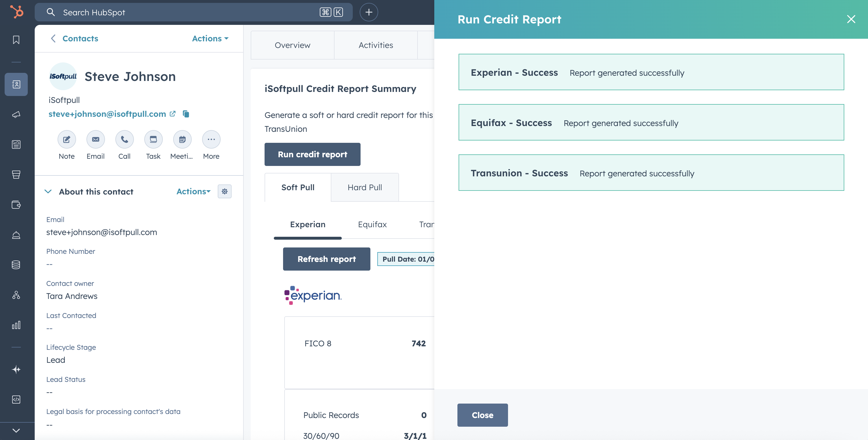Image resolution: width=868 pixels, height=440 pixels.
Task: Open the Contacts CRM sidebar icon
Action: [16, 84]
